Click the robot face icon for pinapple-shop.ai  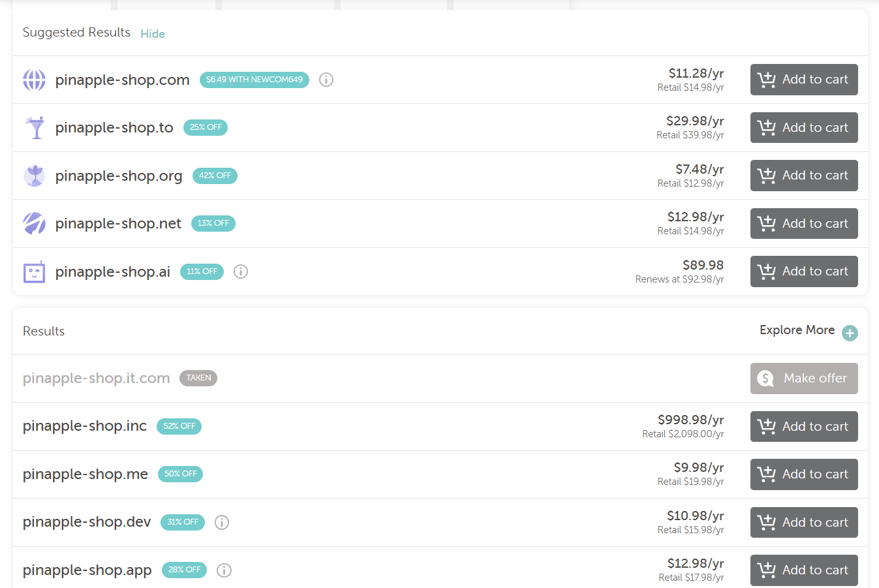pyautogui.click(x=35, y=271)
